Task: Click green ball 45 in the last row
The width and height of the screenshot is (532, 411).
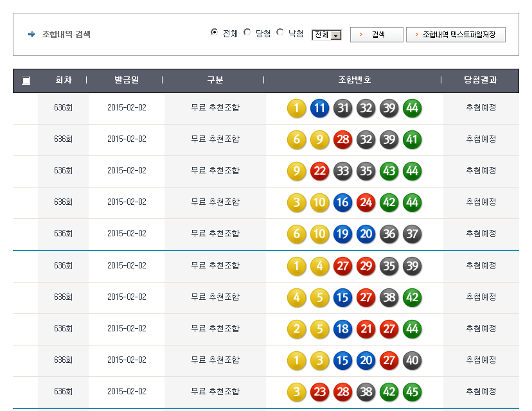Action: tap(412, 391)
